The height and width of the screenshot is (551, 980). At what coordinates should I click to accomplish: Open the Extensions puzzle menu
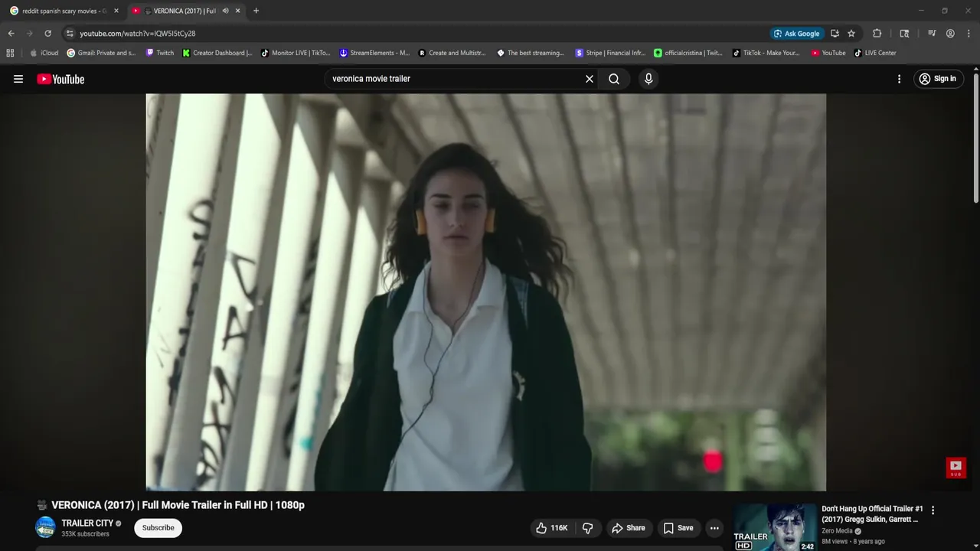pyautogui.click(x=877, y=34)
